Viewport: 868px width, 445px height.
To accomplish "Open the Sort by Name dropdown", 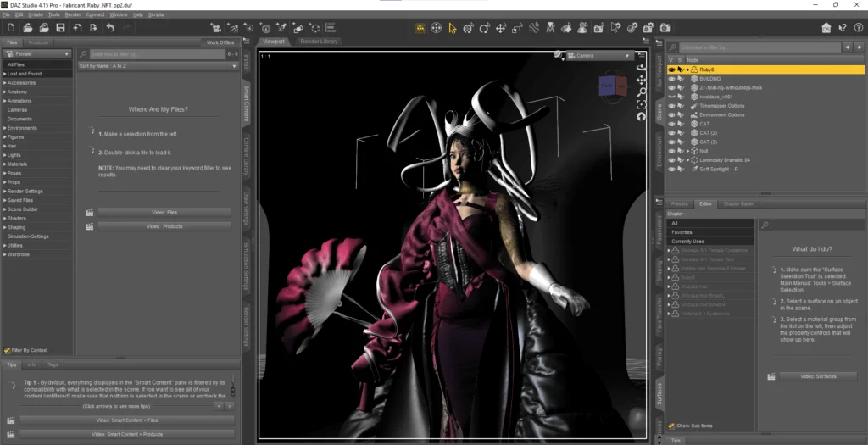I will [x=159, y=64].
